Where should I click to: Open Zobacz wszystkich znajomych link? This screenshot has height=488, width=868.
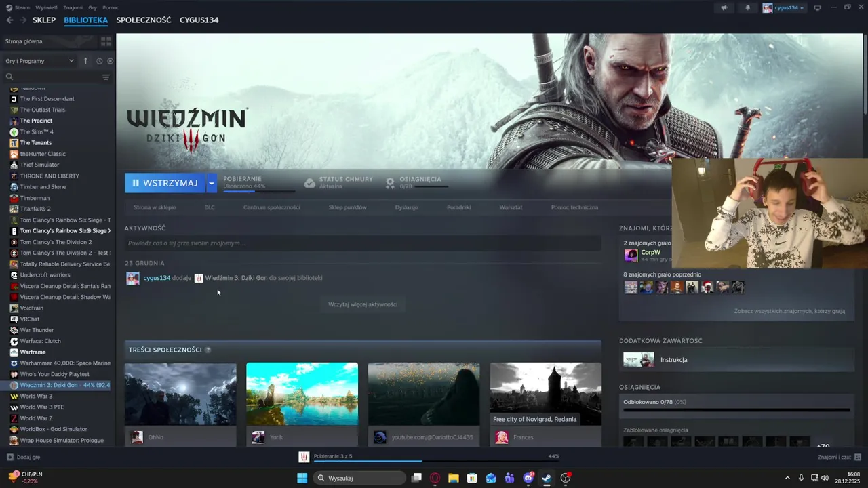point(789,311)
